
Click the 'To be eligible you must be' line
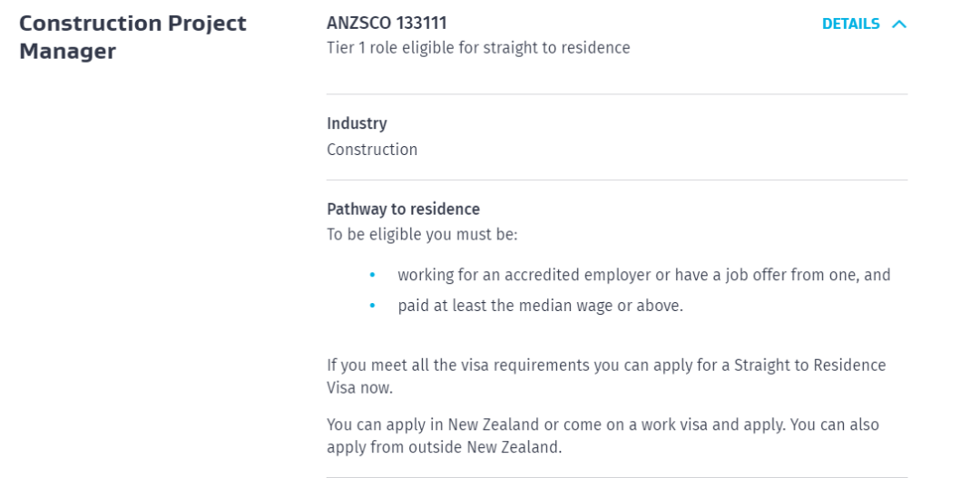point(422,234)
